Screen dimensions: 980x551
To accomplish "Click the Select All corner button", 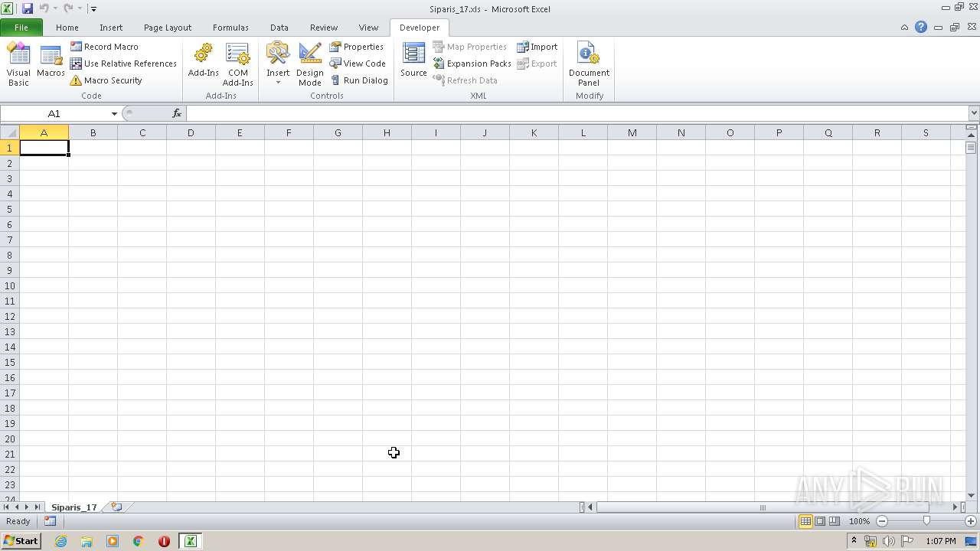I will (x=10, y=132).
